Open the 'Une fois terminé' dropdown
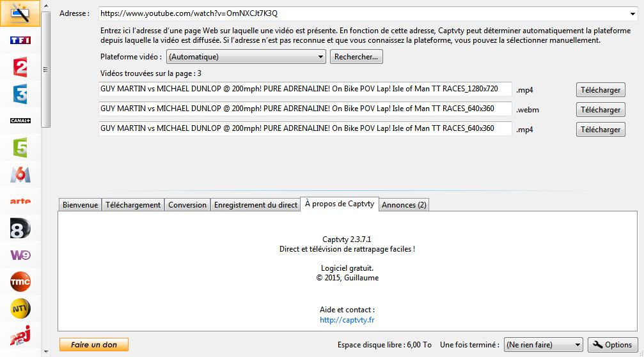The width and height of the screenshot is (644, 357). tap(543, 345)
